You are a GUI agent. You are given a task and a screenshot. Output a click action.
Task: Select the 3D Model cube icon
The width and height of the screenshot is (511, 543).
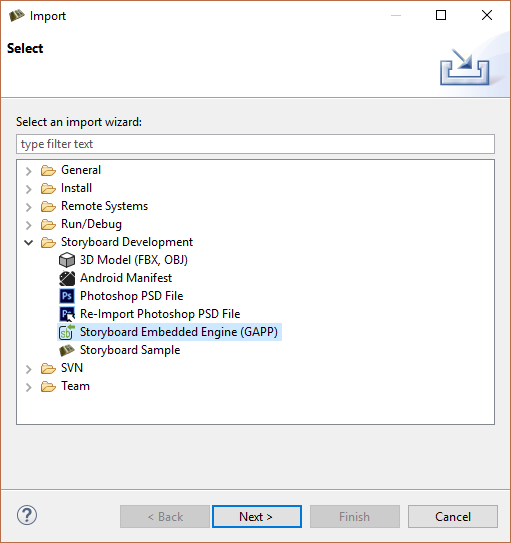coord(67,260)
